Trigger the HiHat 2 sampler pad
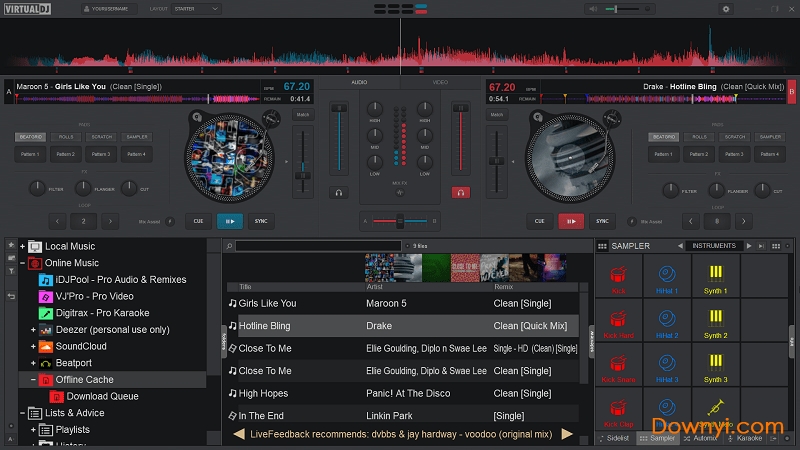 click(667, 320)
